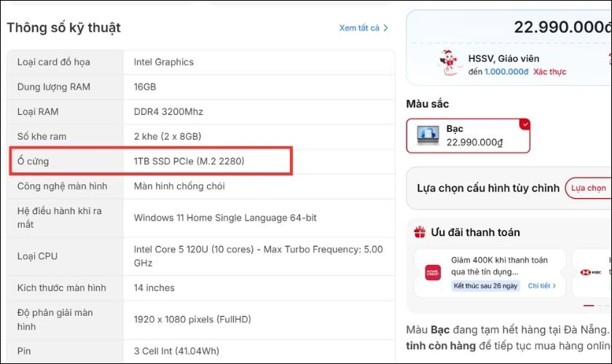Screen dimensions: 612x364
Task: Click the '1.000.000đ' discount amount
Action: tap(506, 72)
